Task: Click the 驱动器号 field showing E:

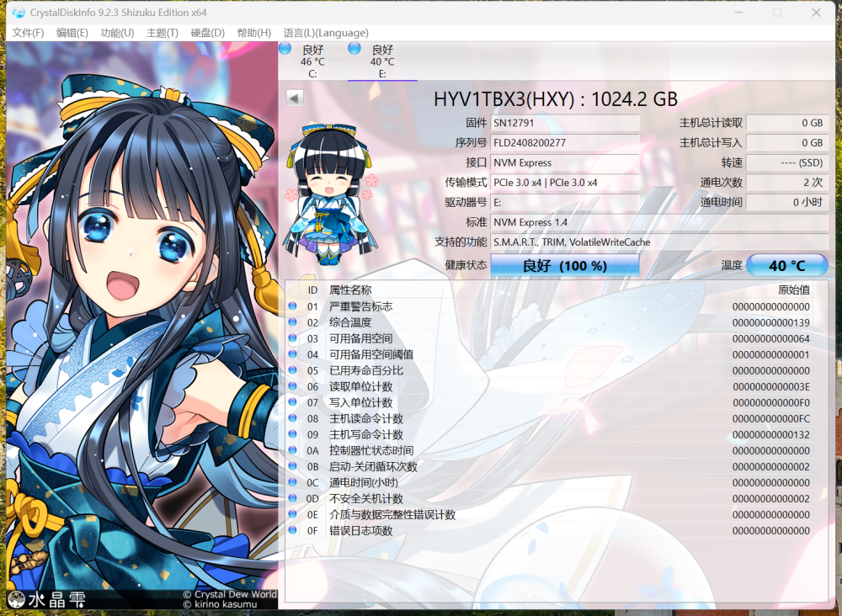Action: coord(565,202)
